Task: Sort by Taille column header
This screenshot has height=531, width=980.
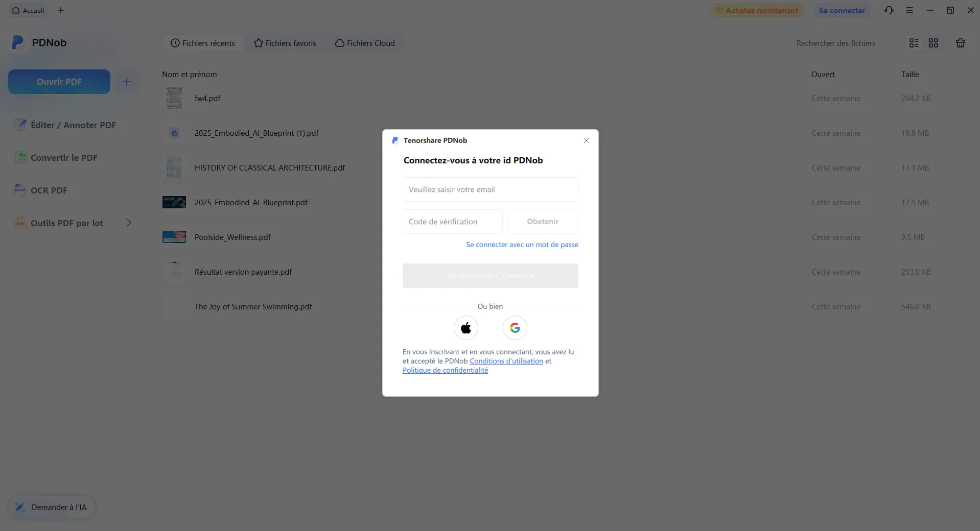Action: pyautogui.click(x=909, y=75)
